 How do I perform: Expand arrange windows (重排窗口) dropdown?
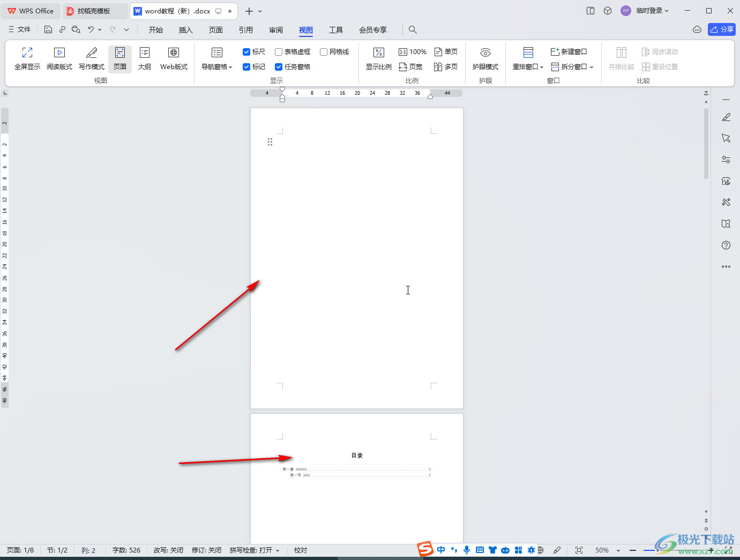(x=528, y=67)
